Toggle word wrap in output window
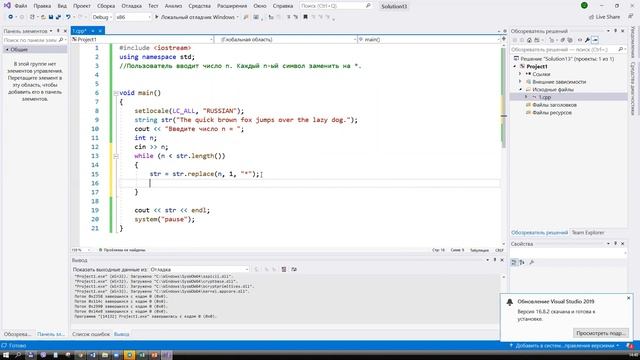The image size is (640, 360). pos(294,269)
